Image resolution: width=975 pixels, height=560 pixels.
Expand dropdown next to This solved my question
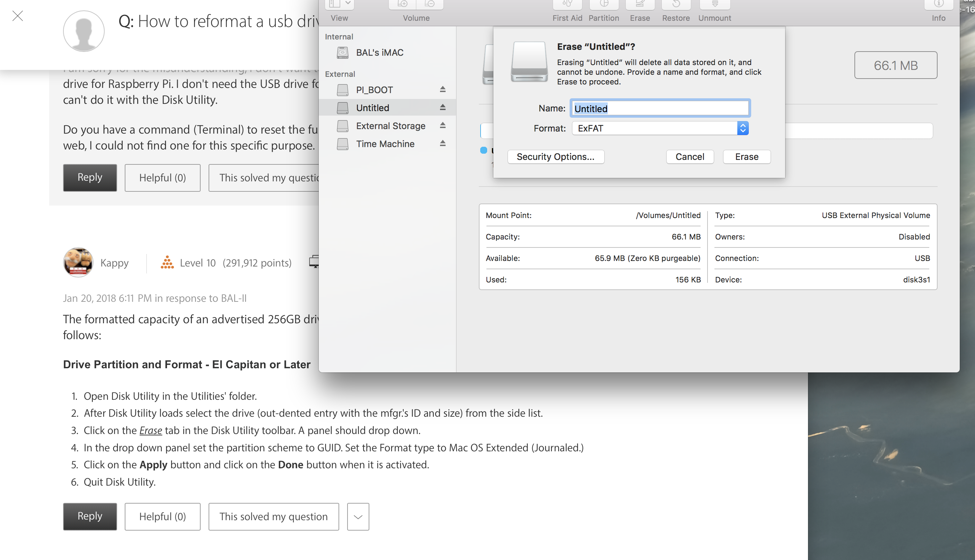pos(358,516)
